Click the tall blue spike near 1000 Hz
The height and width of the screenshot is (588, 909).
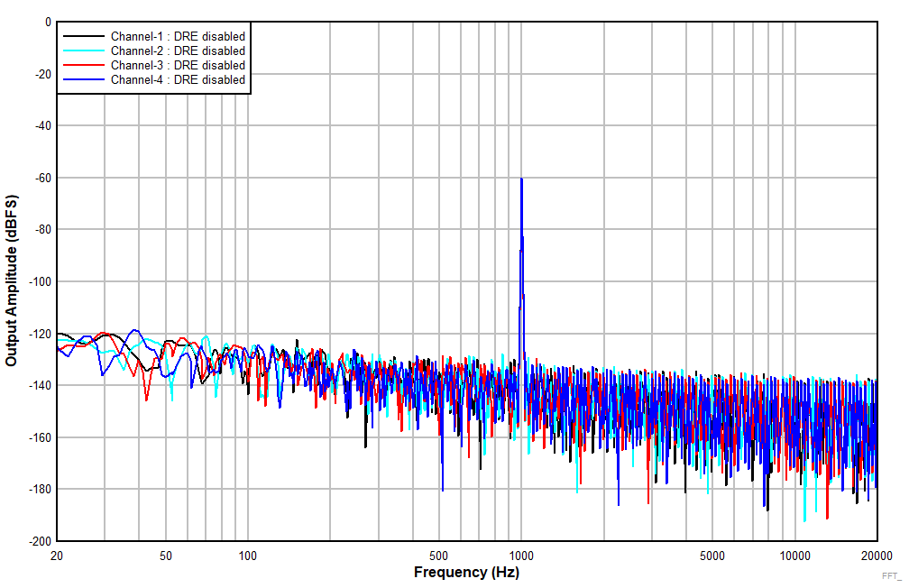[x=521, y=225]
